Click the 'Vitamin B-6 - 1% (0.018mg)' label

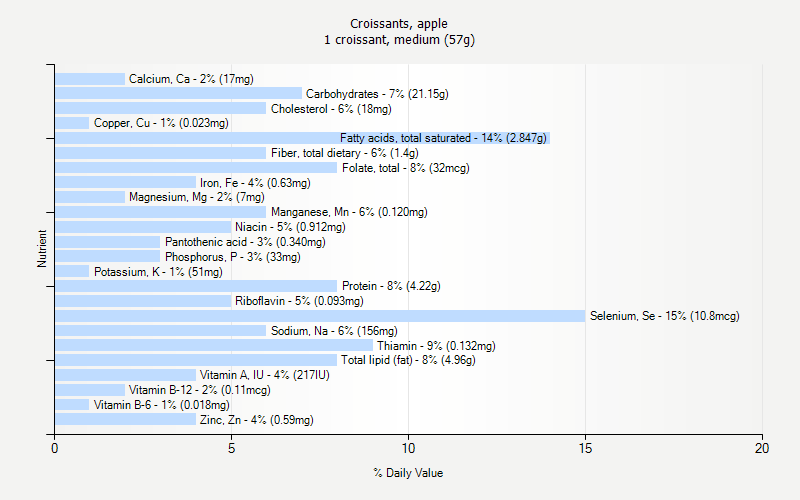click(x=162, y=405)
